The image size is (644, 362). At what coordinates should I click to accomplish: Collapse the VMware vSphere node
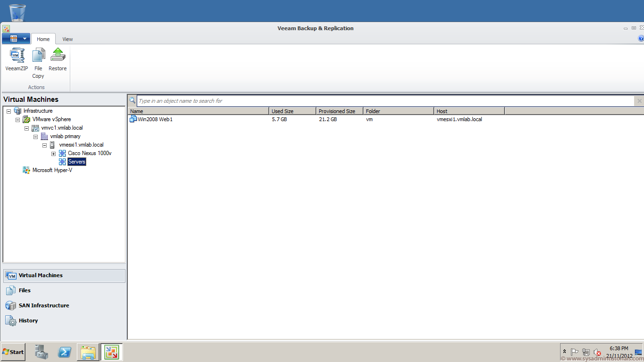coord(18,119)
